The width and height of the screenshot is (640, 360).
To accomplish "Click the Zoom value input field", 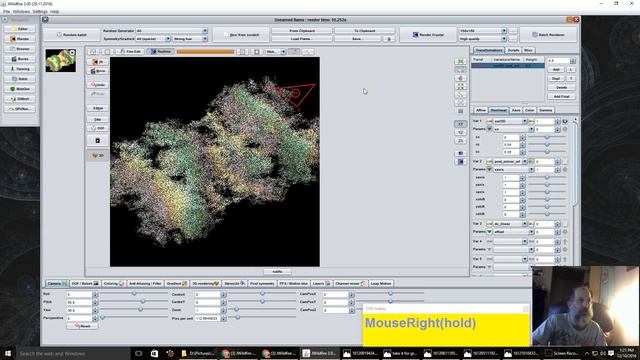I will 207,310.
